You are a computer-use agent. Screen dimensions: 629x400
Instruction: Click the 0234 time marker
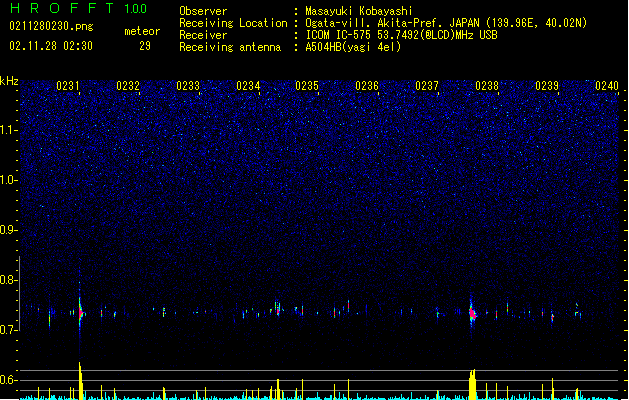click(x=248, y=86)
